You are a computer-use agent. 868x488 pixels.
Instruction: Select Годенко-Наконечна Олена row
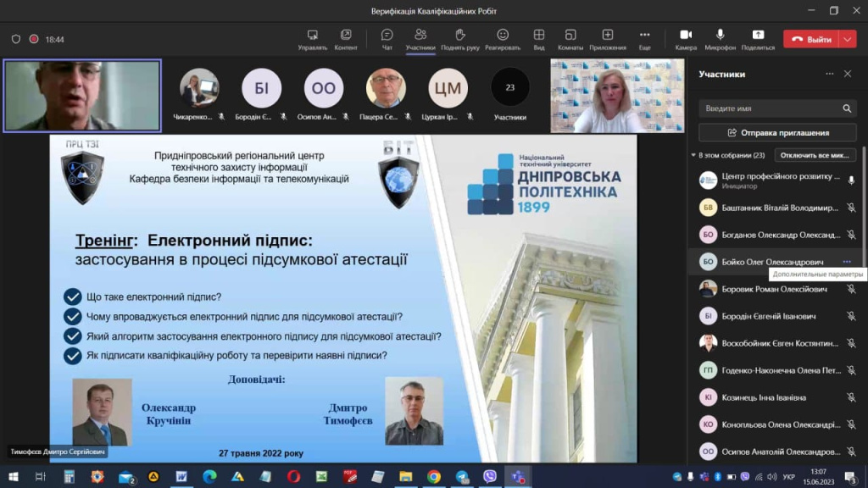pos(776,370)
